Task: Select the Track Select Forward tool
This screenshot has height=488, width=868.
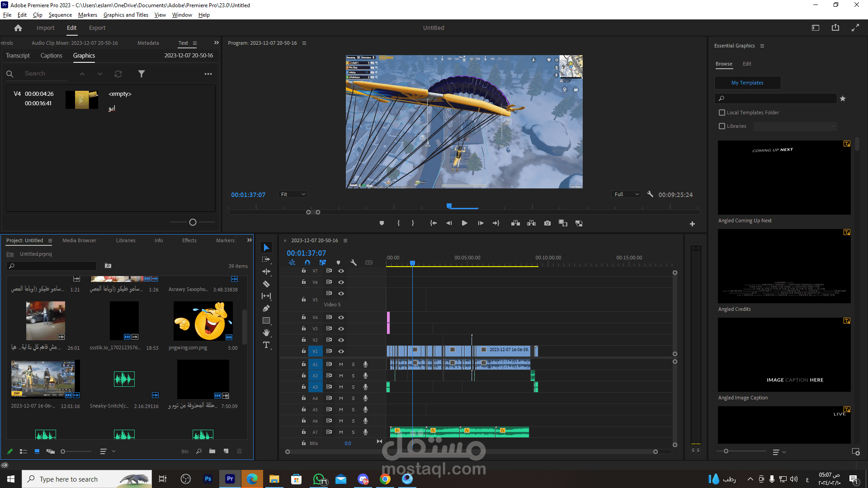Action: (266, 259)
